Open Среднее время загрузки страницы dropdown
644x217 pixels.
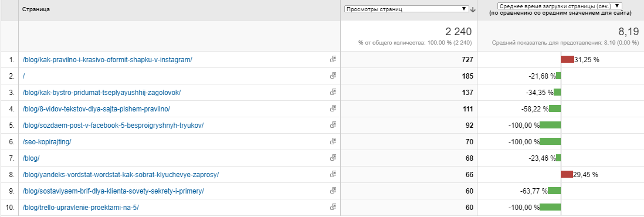(560, 6)
